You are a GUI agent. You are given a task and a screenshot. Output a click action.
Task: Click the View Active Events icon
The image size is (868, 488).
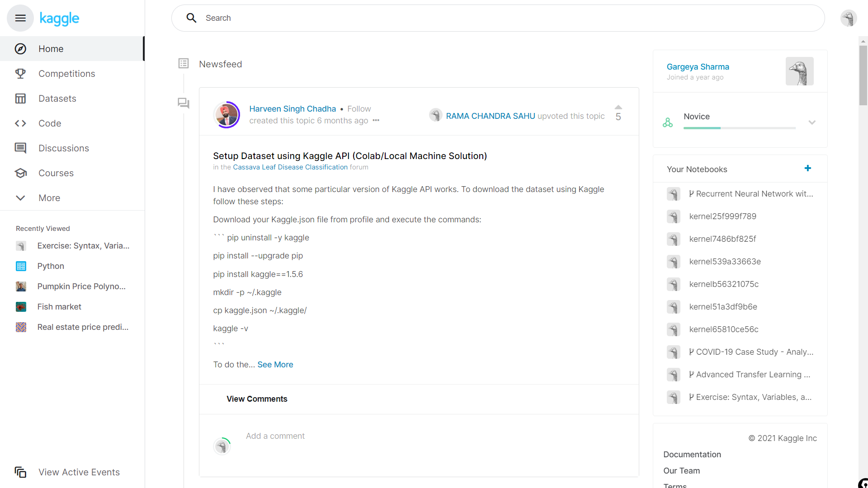(x=20, y=472)
